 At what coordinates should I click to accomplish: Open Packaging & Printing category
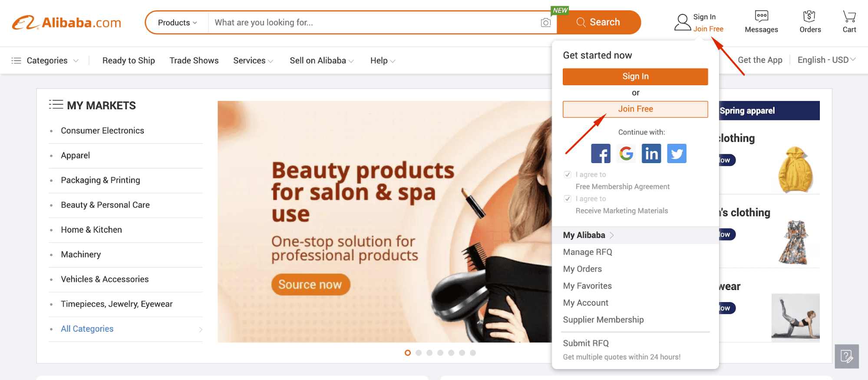(x=100, y=180)
